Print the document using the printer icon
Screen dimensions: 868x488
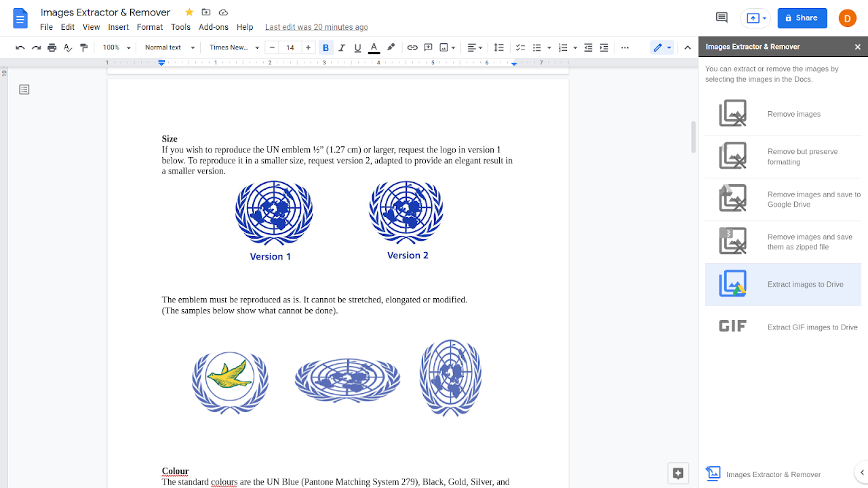(x=52, y=47)
